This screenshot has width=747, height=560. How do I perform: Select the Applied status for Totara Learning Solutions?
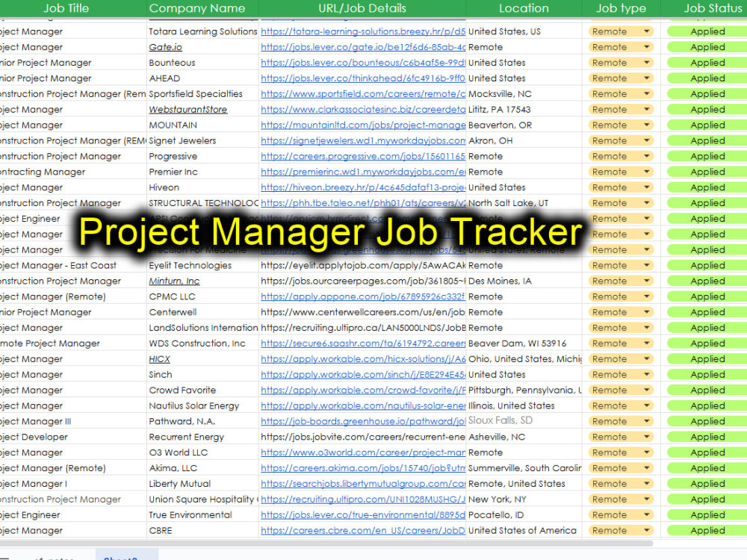click(707, 31)
